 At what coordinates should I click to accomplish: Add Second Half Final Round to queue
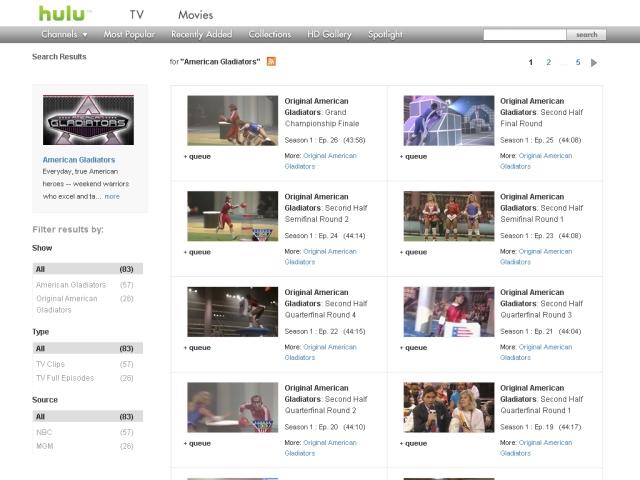[x=413, y=156]
